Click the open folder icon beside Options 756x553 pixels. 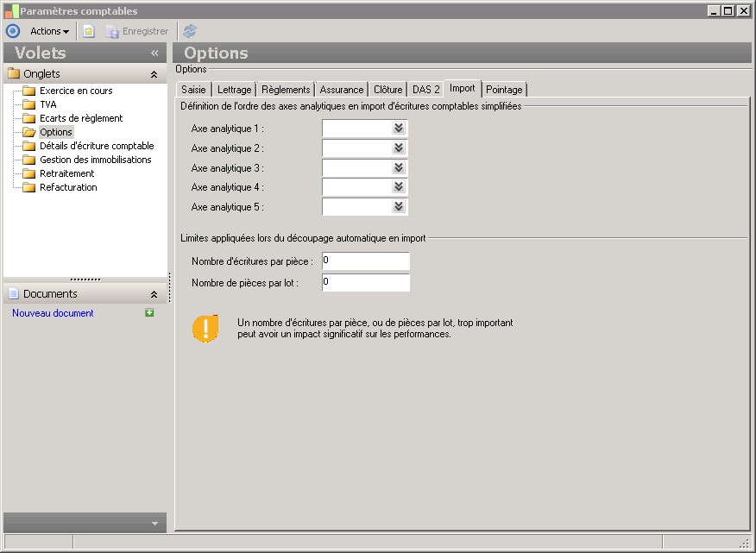(29, 132)
